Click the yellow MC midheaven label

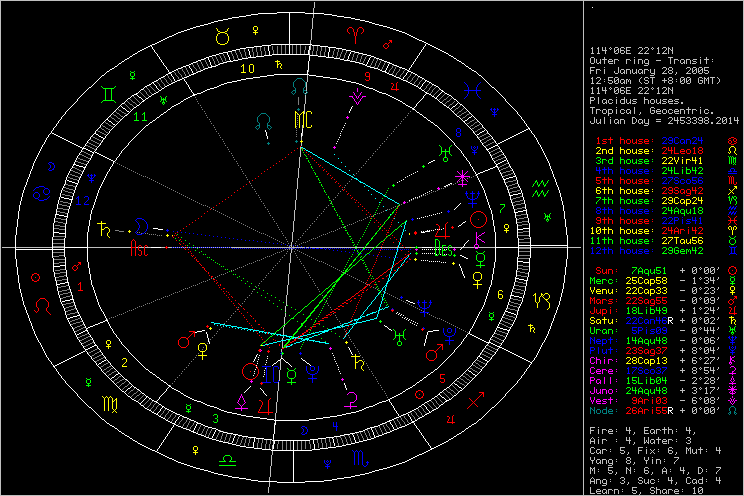tap(301, 120)
